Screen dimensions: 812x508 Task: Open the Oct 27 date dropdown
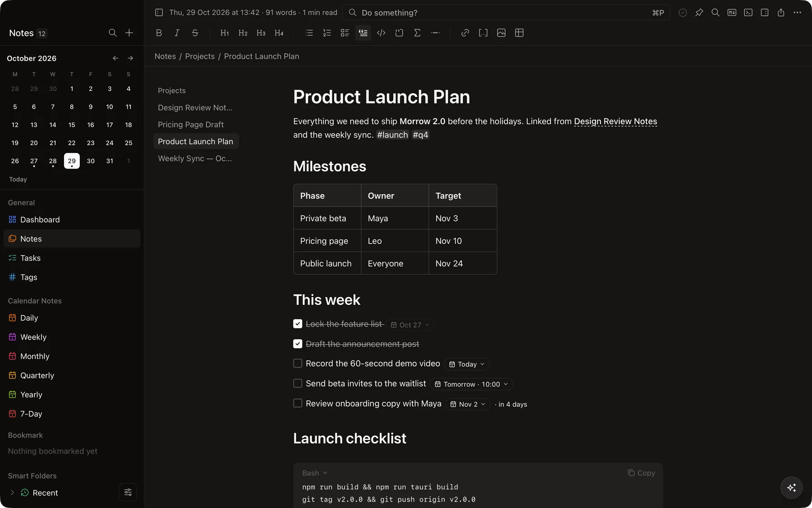point(410,325)
